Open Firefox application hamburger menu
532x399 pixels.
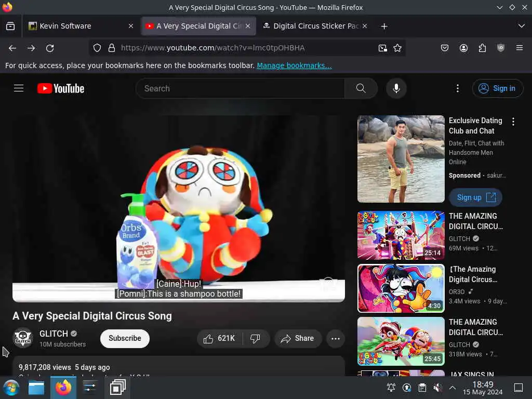click(x=520, y=48)
